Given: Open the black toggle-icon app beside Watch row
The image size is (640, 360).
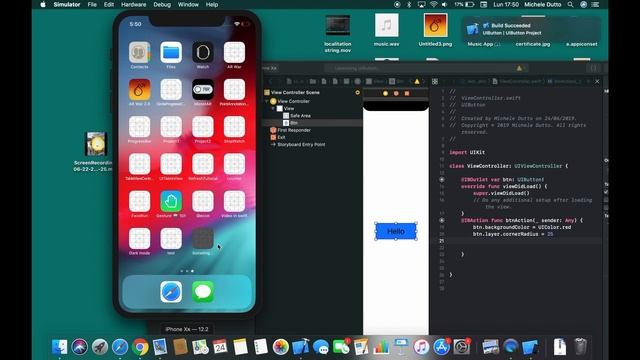Looking at the screenshot, I should (x=203, y=89).
